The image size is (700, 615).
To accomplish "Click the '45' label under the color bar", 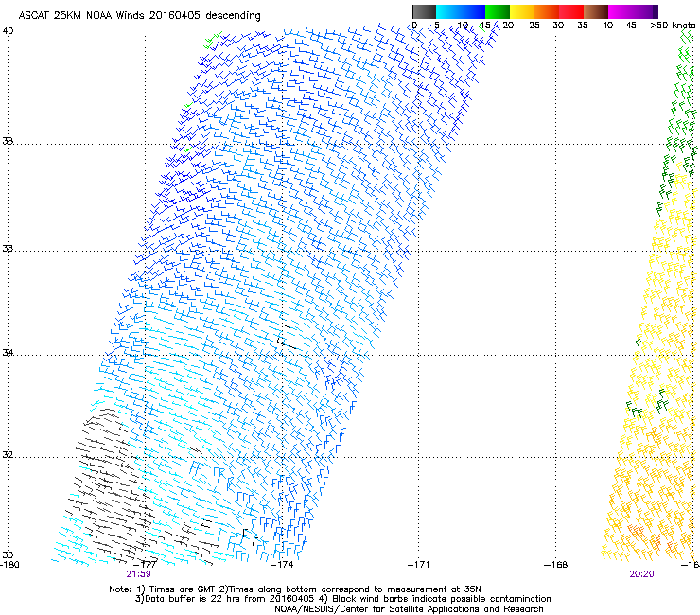I will coord(631,26).
